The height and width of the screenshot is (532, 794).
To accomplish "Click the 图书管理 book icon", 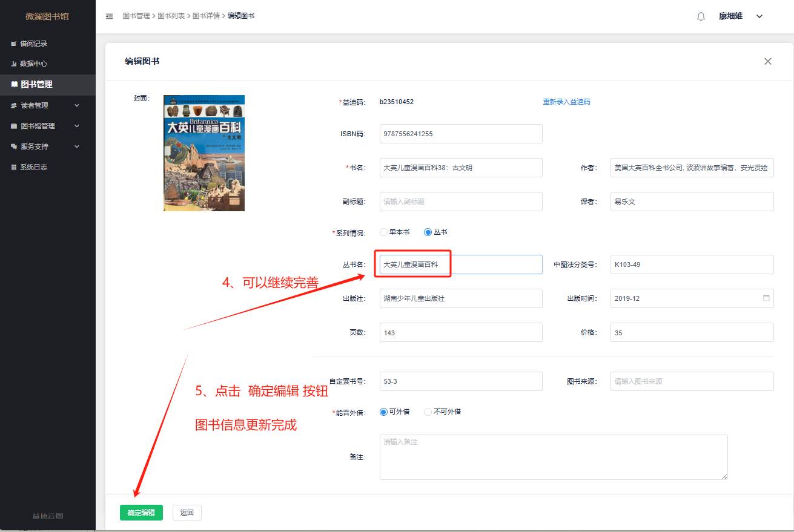I will click(x=15, y=85).
